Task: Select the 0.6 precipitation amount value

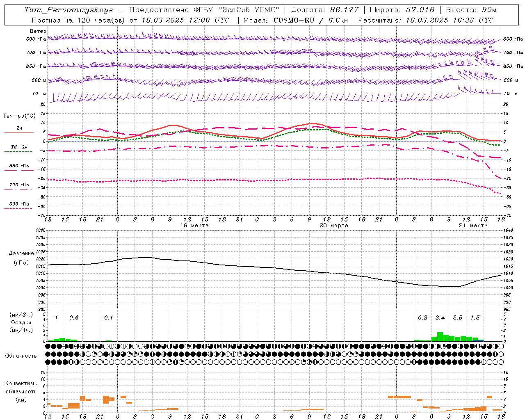Action: coord(74,318)
